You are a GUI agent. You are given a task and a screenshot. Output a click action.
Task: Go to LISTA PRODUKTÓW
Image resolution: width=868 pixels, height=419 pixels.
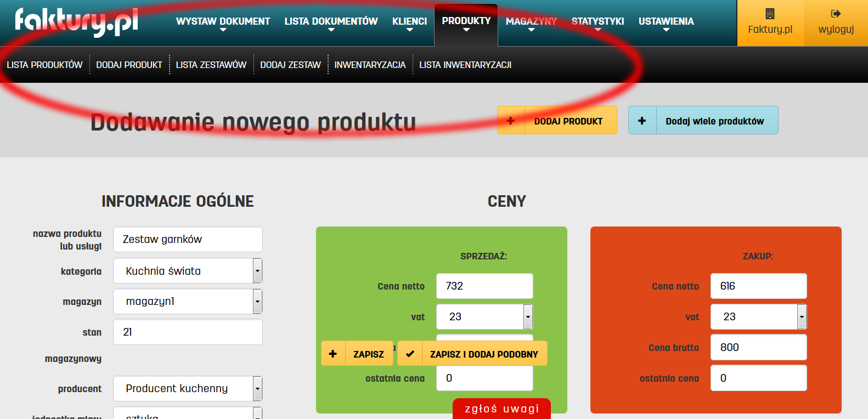pyautogui.click(x=44, y=65)
